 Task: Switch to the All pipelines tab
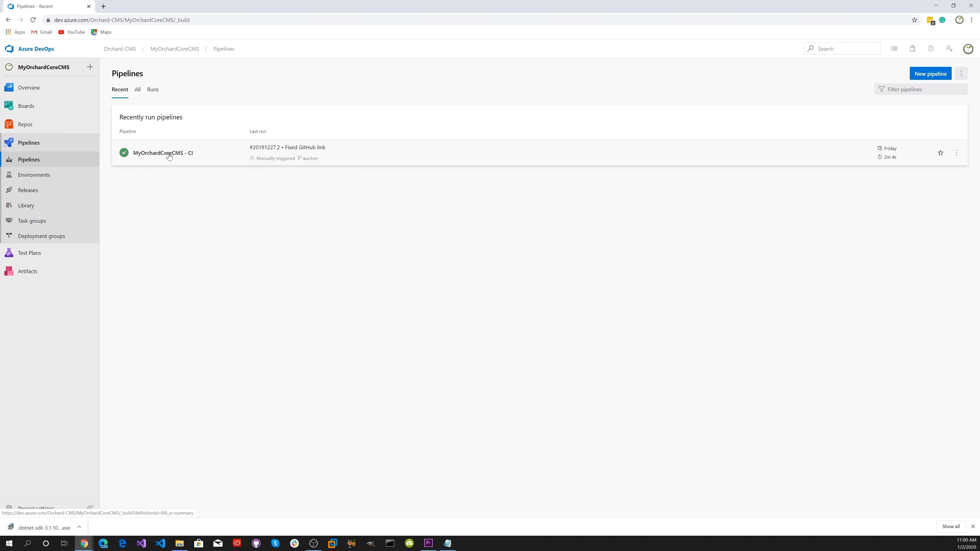pos(137,89)
